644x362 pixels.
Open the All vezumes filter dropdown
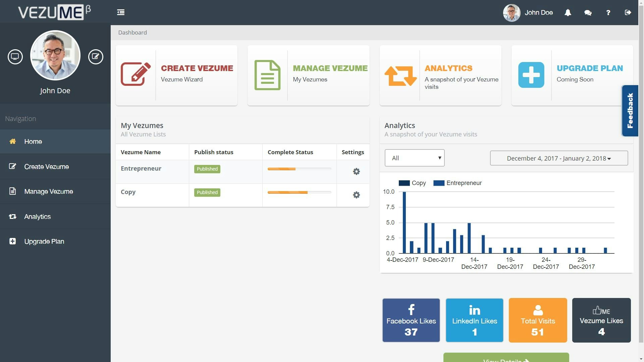tap(415, 158)
